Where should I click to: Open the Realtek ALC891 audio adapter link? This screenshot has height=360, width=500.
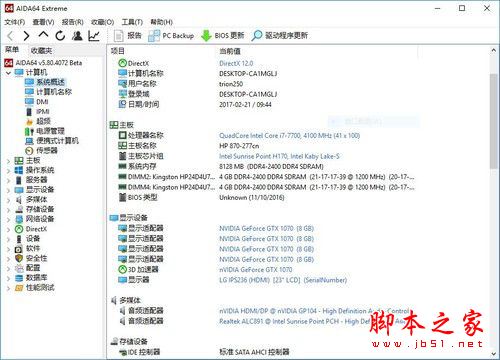coord(313,321)
